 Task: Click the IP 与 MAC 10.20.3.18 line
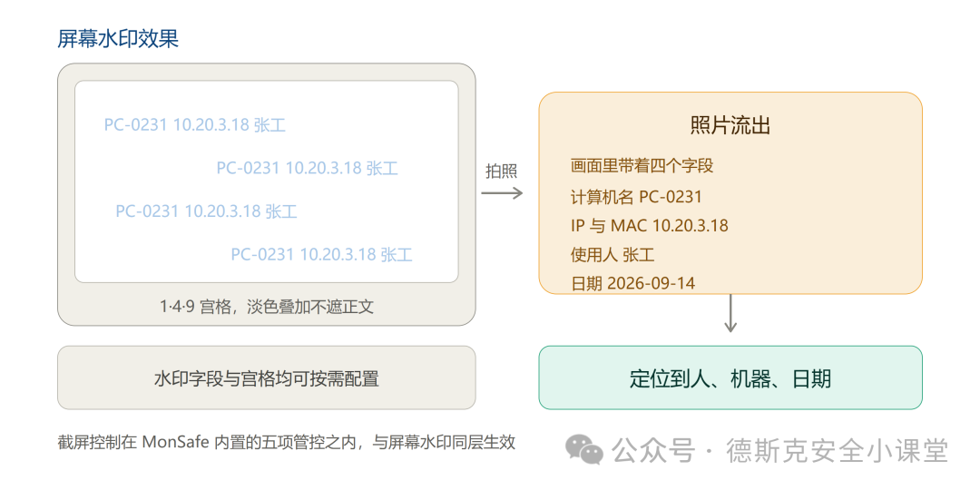click(650, 226)
